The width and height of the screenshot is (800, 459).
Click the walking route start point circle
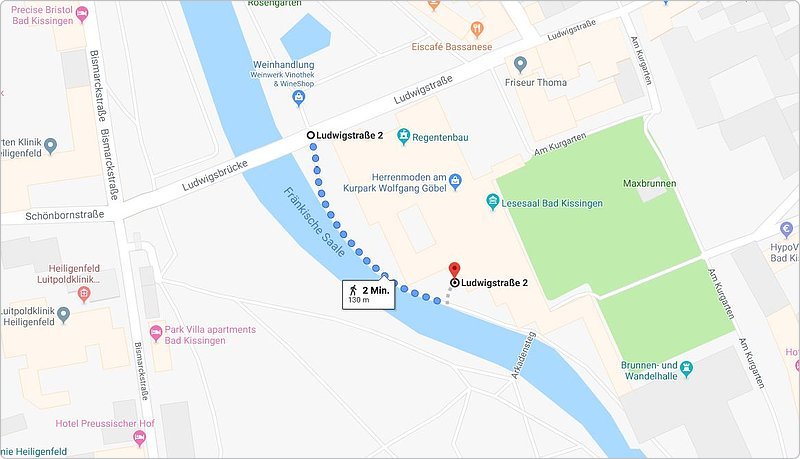(310, 135)
